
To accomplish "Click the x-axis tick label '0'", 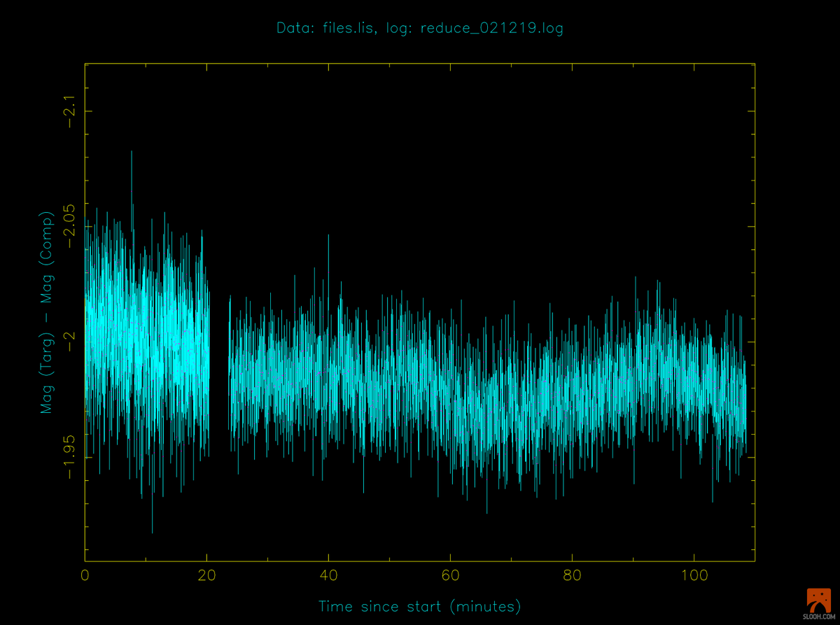I will 85,576.
